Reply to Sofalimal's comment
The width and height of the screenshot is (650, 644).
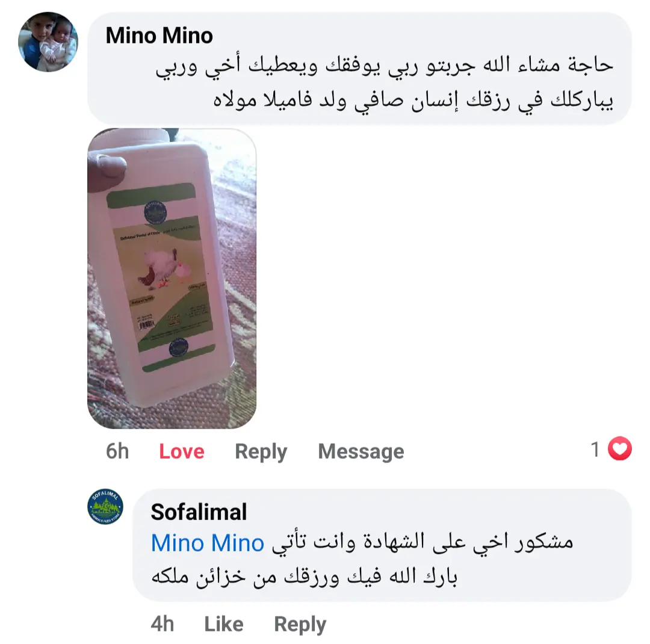300,624
